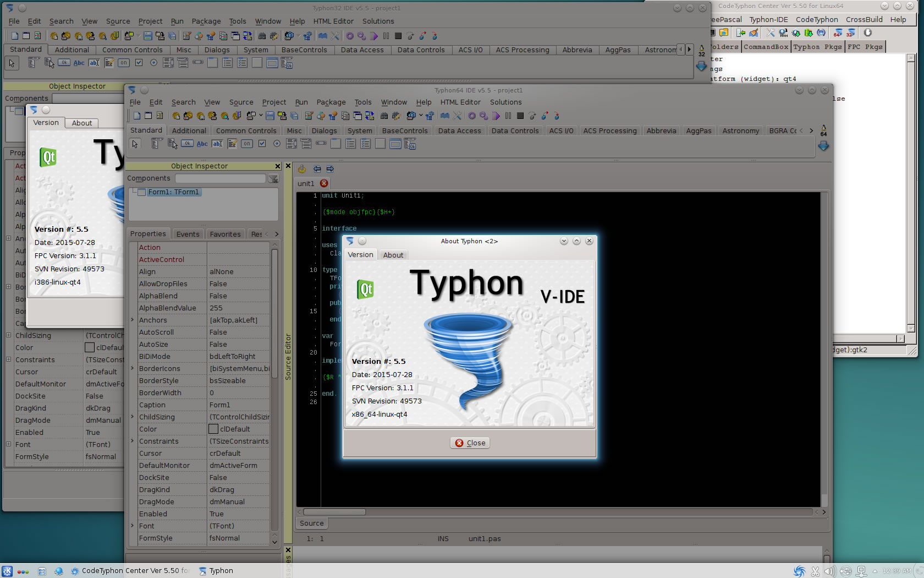Click Pause icon in Typhon64 toolbar

pos(508,116)
